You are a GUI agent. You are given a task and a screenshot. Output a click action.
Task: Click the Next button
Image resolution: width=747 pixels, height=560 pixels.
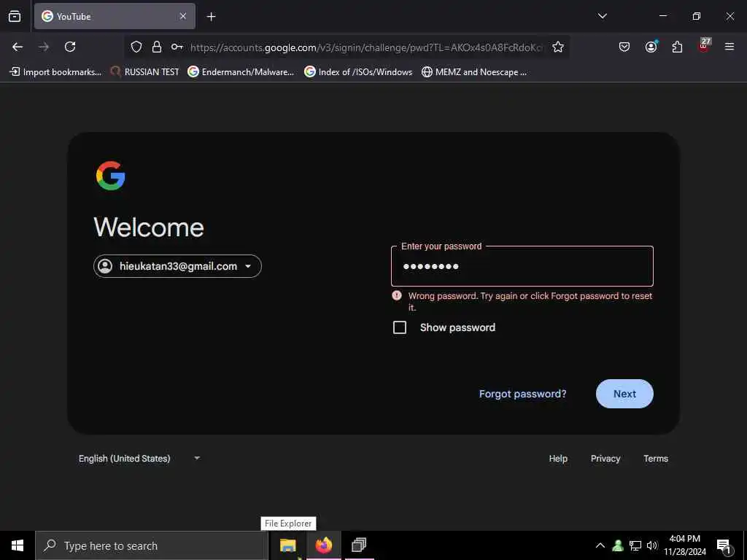coord(624,394)
